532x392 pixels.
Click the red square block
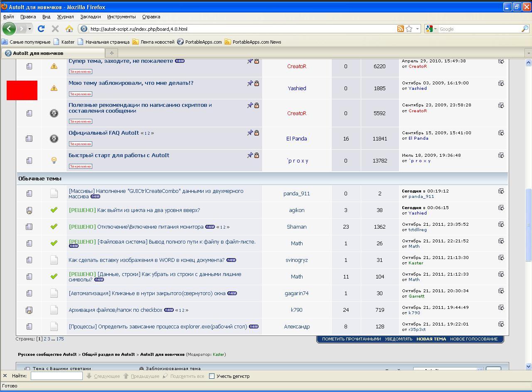22,90
